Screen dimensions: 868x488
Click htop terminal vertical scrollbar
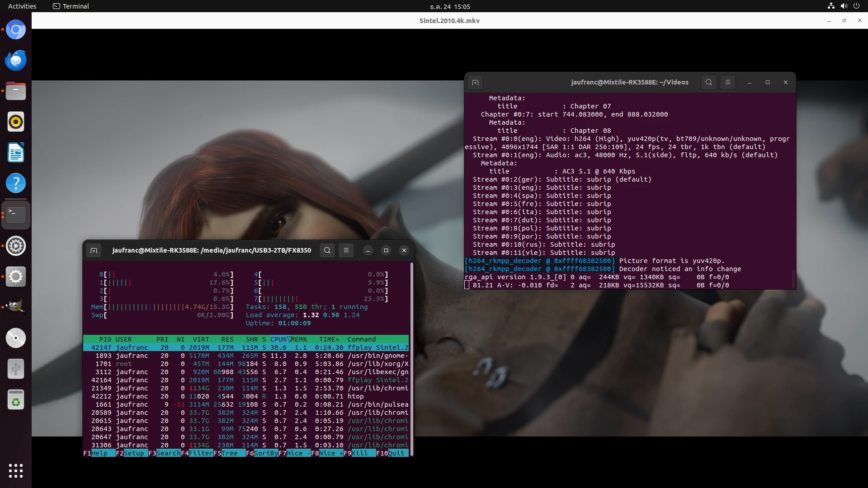click(x=411, y=359)
